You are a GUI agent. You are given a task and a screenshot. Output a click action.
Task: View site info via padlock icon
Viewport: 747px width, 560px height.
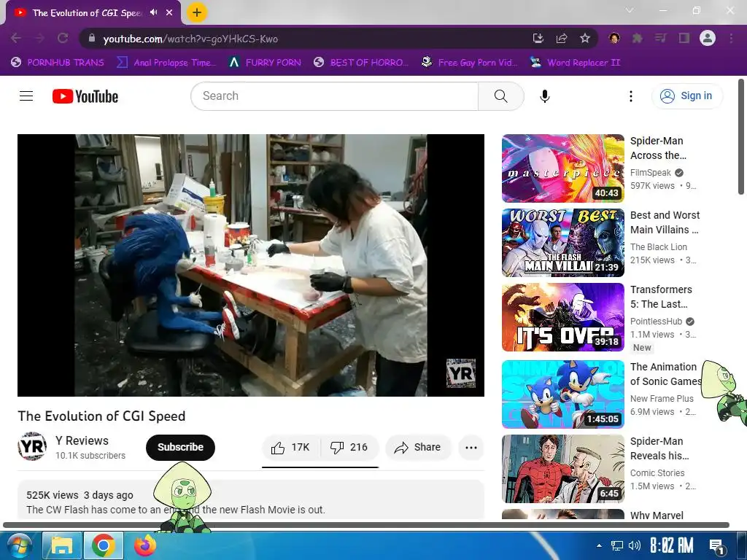coord(92,38)
